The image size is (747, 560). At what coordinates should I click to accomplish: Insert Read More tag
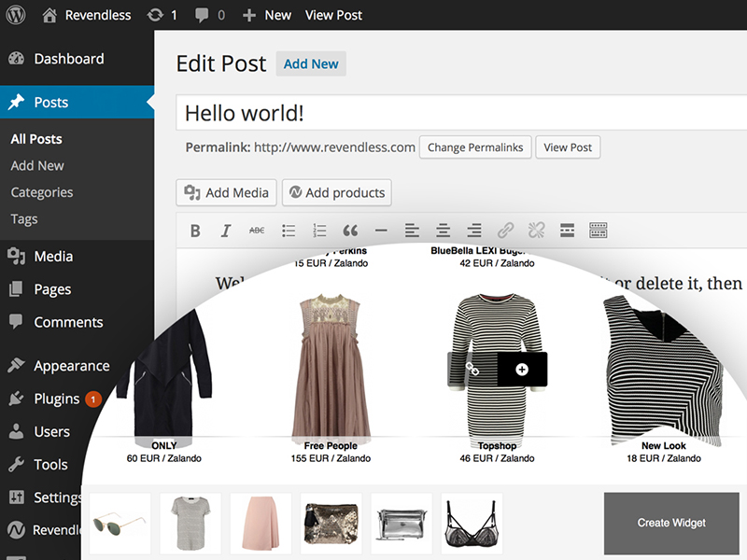tap(567, 231)
